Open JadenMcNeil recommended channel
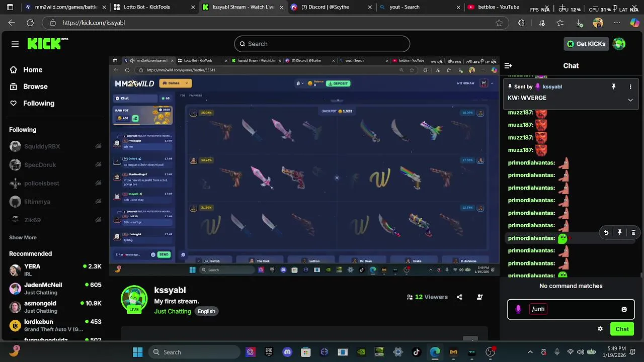Screen dimensions: 644x362 point(55,289)
